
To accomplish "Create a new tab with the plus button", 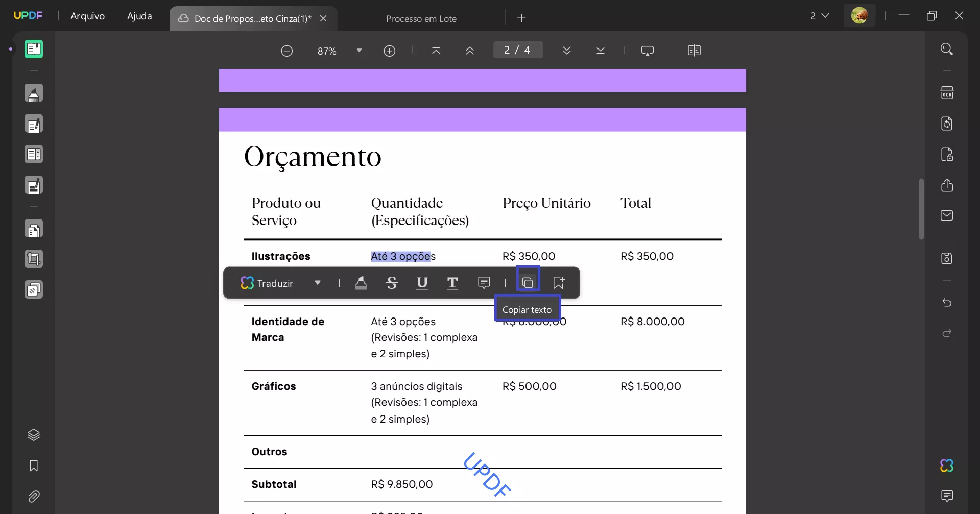I will (521, 18).
